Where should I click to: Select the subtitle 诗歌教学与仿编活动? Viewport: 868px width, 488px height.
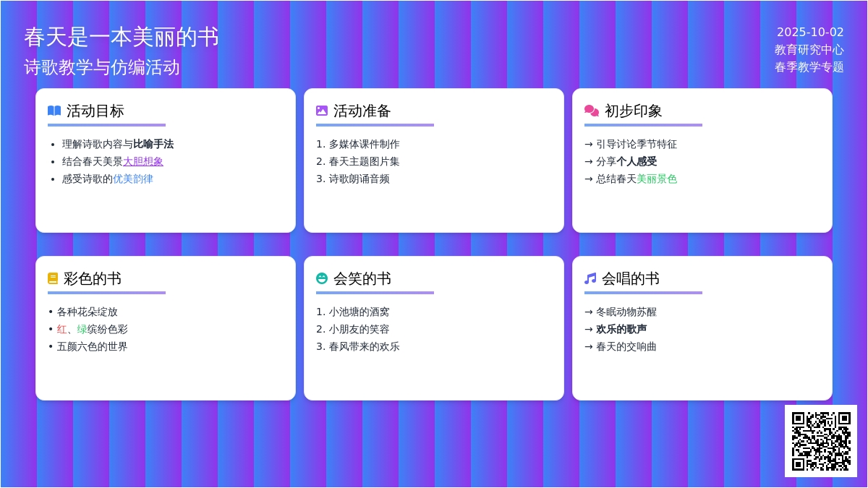[x=102, y=67]
